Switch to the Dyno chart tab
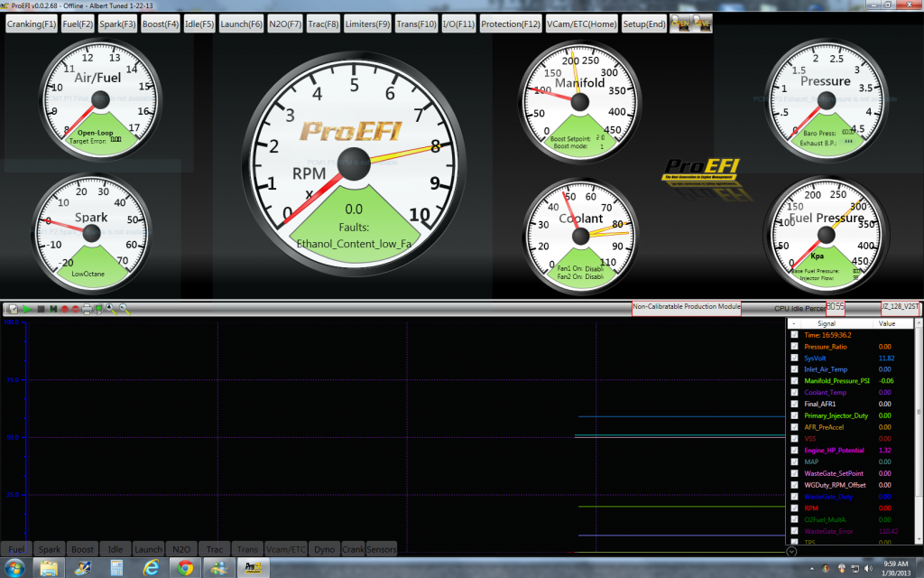 tap(324, 548)
